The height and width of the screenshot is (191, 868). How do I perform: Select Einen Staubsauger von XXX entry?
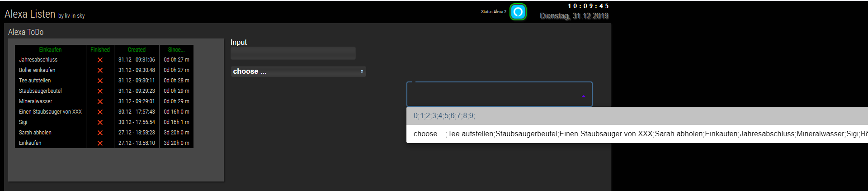coord(50,112)
